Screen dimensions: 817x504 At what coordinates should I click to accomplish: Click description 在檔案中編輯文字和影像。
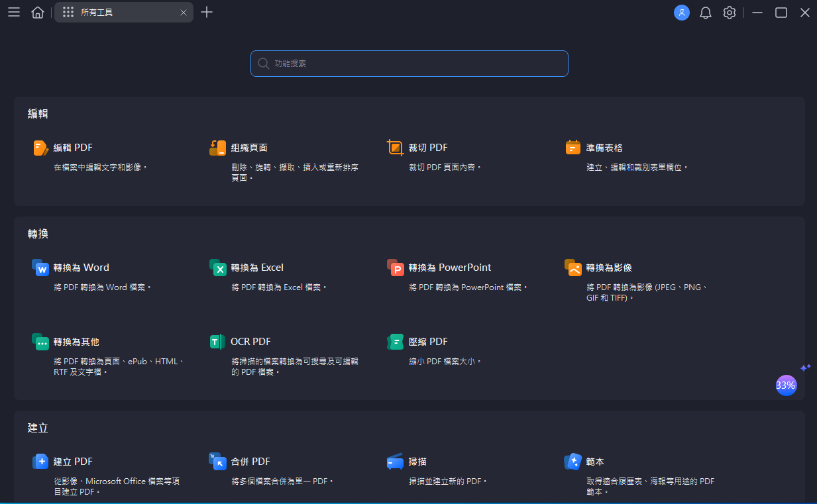pyautogui.click(x=101, y=168)
